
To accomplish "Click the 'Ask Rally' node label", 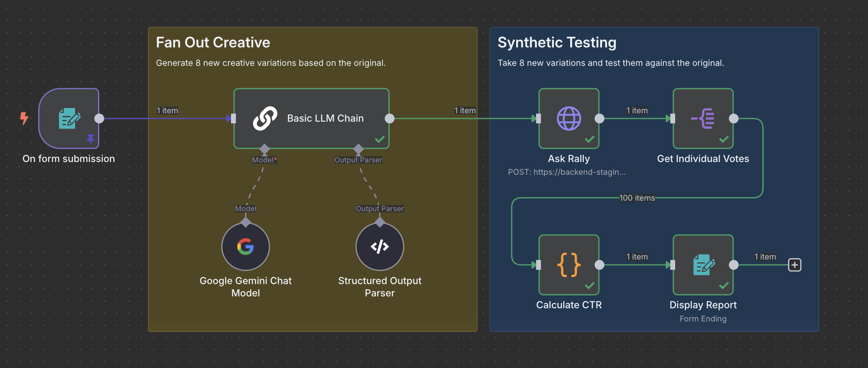I will tap(569, 159).
